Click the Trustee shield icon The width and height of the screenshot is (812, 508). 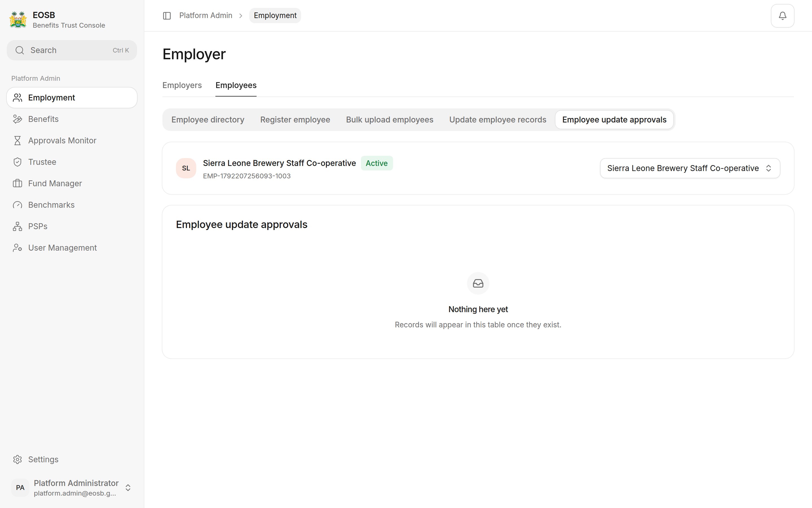pyautogui.click(x=17, y=162)
